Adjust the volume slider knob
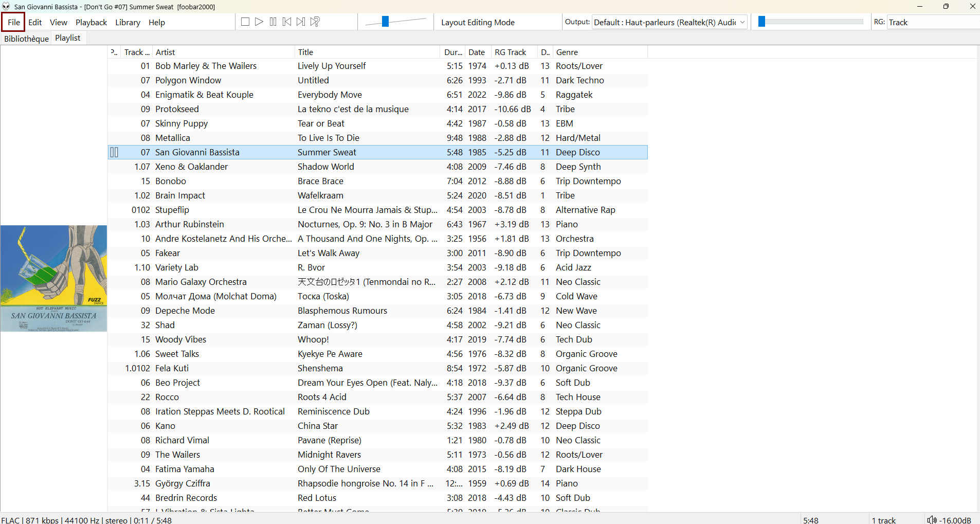Viewport: 980px width, 524px height. (x=385, y=21)
